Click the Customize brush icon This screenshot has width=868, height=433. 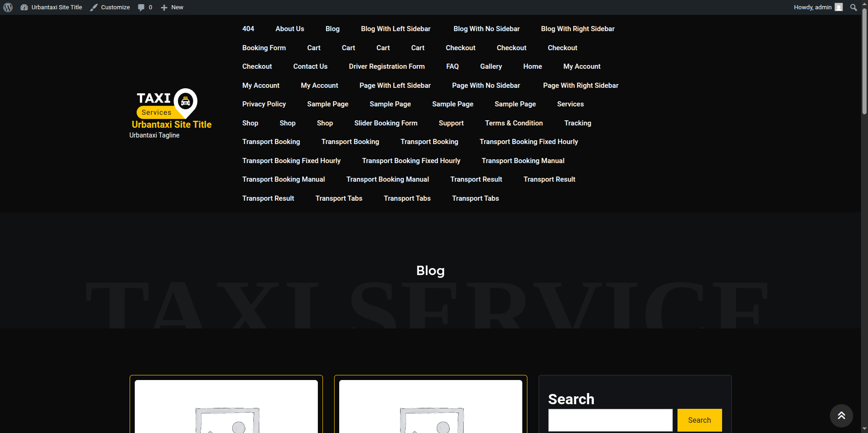pyautogui.click(x=94, y=7)
